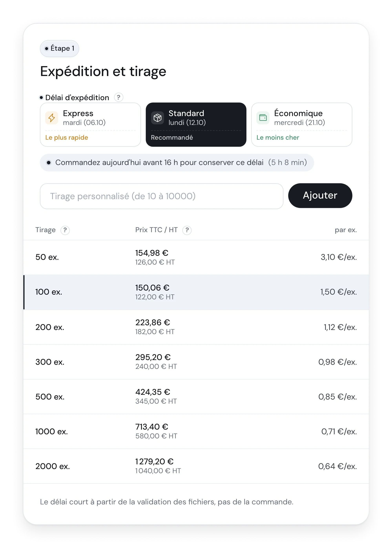This screenshot has height=548, width=392.
Task: Choose the 1000 ex. row
Action: click(x=196, y=432)
